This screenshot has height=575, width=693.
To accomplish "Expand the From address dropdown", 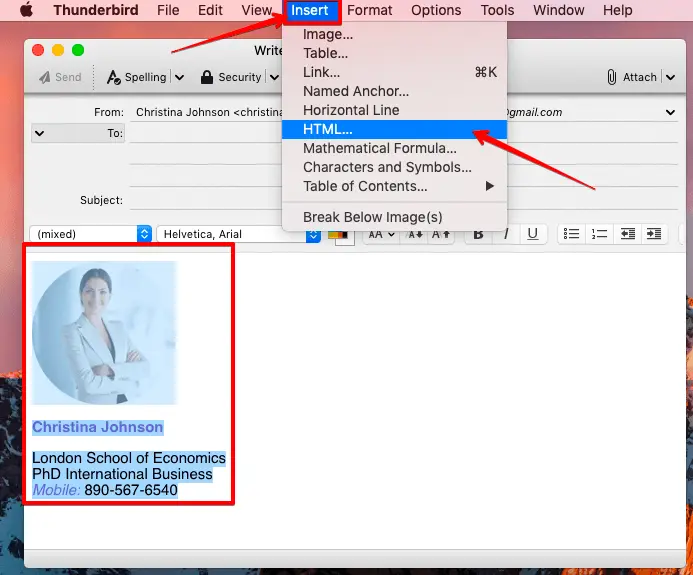I will pyautogui.click(x=670, y=112).
